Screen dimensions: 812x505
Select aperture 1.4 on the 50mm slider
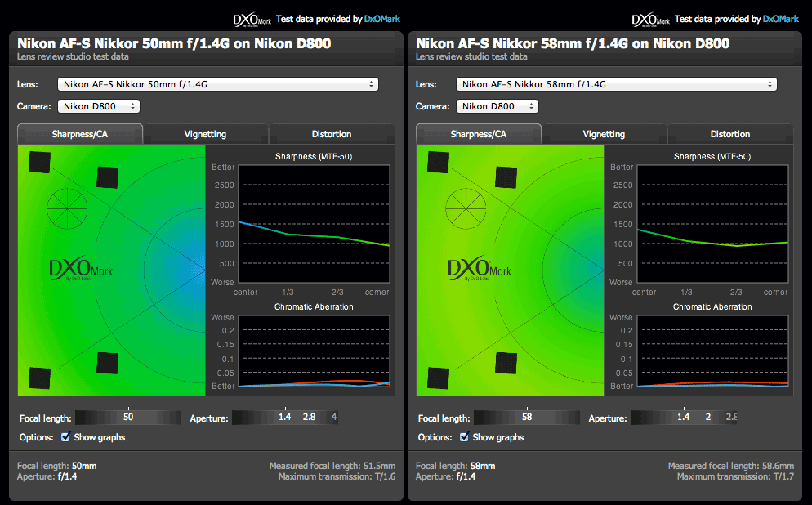pyautogui.click(x=285, y=417)
